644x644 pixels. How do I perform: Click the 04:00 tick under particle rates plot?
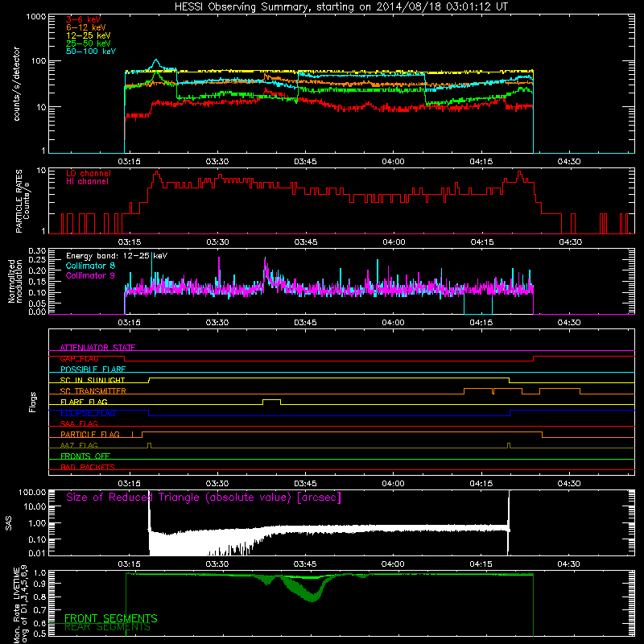pyautogui.click(x=394, y=242)
